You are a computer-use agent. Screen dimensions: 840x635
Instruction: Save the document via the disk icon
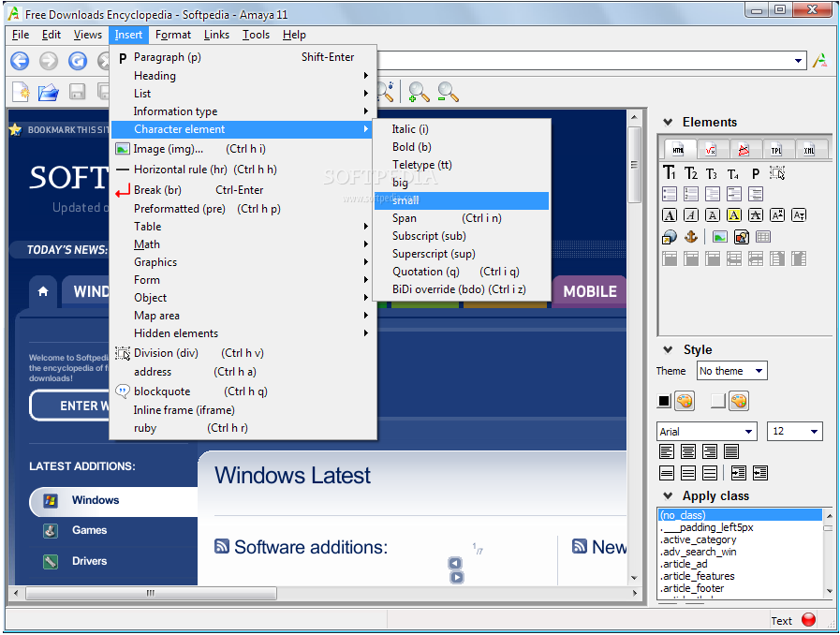(77, 92)
